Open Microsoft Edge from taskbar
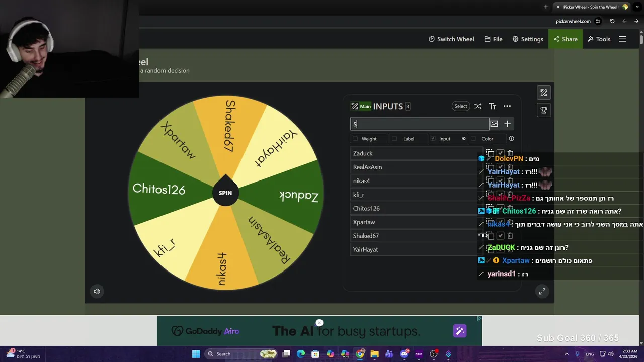 pyautogui.click(x=301, y=354)
